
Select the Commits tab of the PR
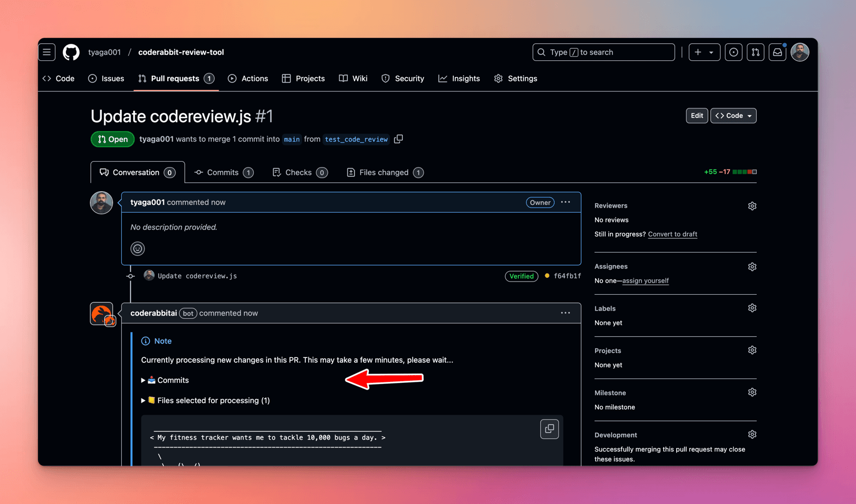(224, 173)
